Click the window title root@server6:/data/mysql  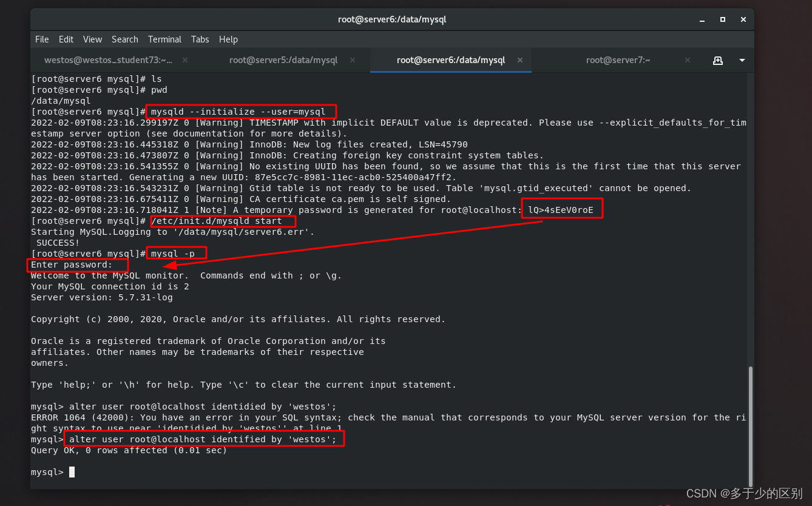392,19
